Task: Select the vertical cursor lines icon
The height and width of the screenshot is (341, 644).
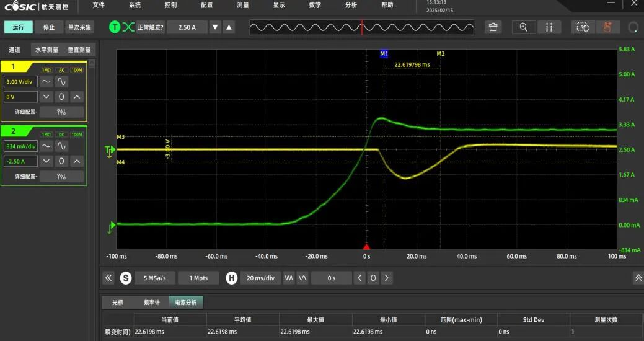Action: tap(549, 27)
